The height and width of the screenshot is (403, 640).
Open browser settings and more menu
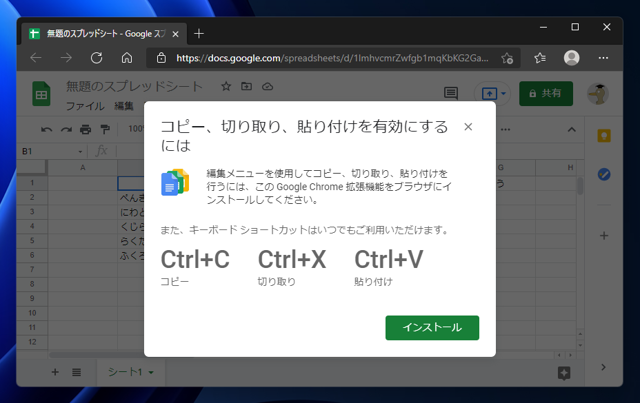(603, 58)
